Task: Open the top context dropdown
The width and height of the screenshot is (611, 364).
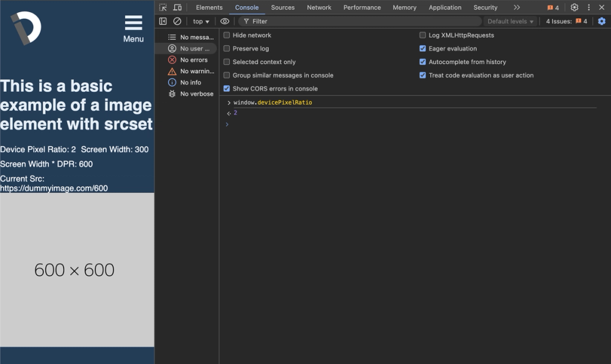Action: (201, 21)
